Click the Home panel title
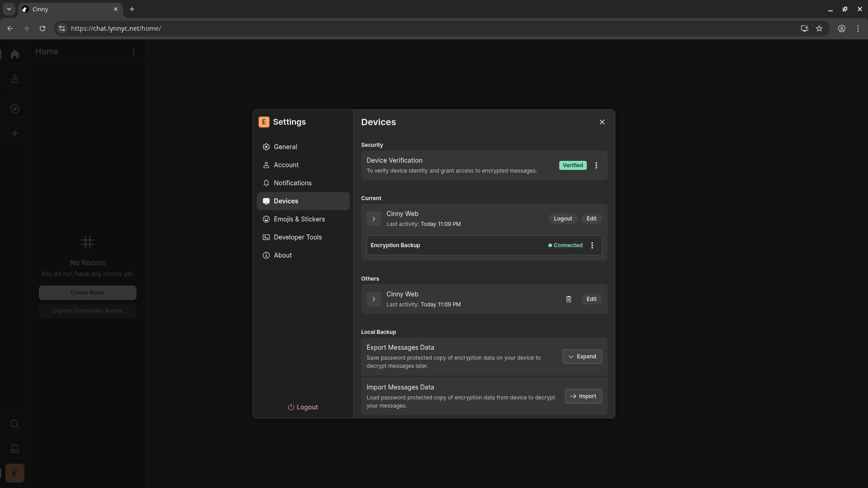The height and width of the screenshot is (488, 868). click(x=47, y=52)
